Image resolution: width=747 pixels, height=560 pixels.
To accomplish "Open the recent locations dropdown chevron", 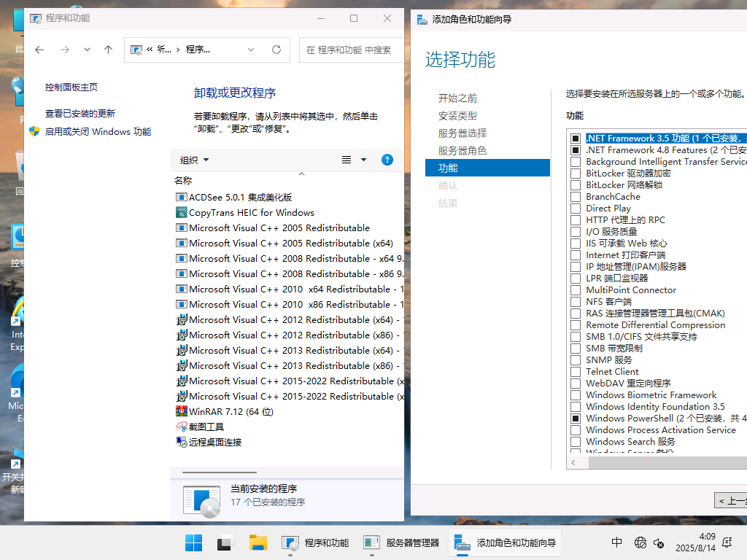I will pos(87,50).
